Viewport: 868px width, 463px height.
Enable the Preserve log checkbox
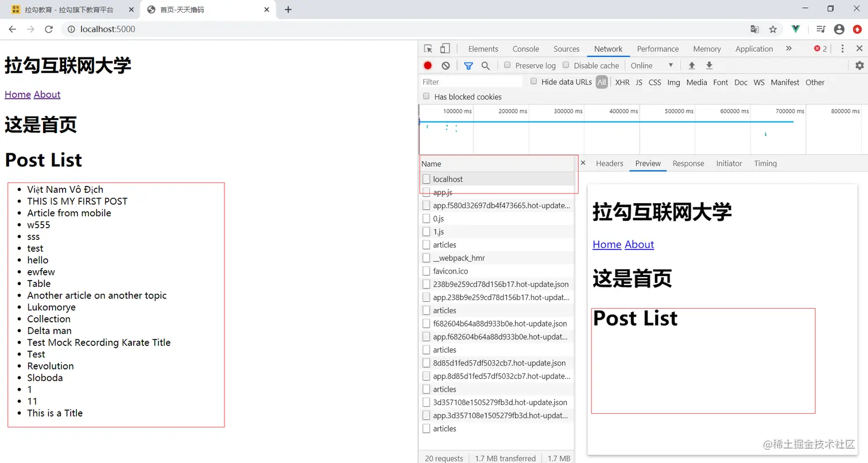point(507,65)
